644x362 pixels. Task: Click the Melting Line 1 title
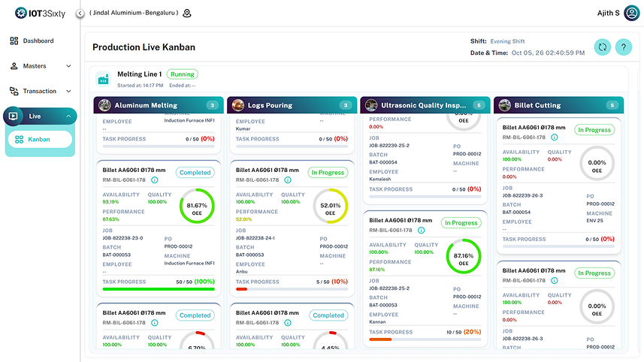tap(140, 74)
